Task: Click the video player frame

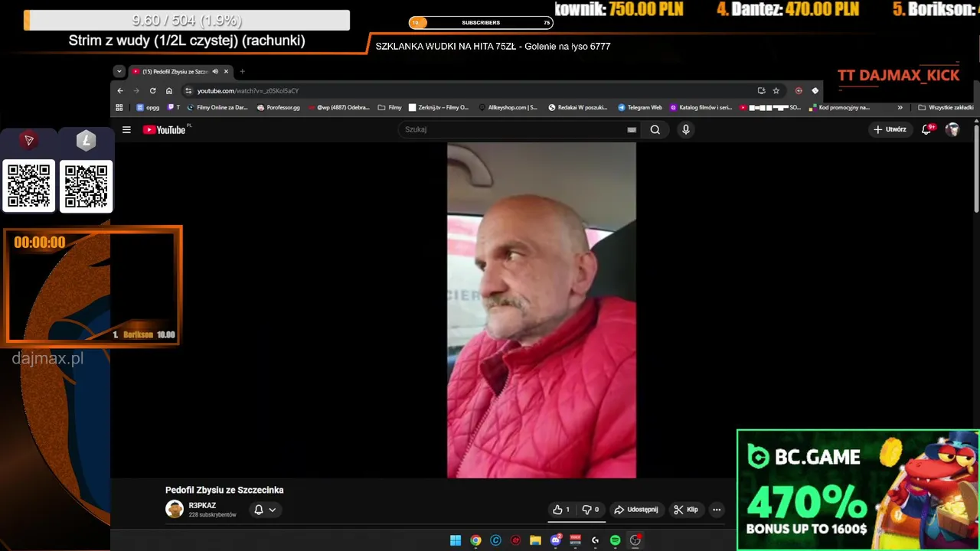Action: tap(541, 310)
